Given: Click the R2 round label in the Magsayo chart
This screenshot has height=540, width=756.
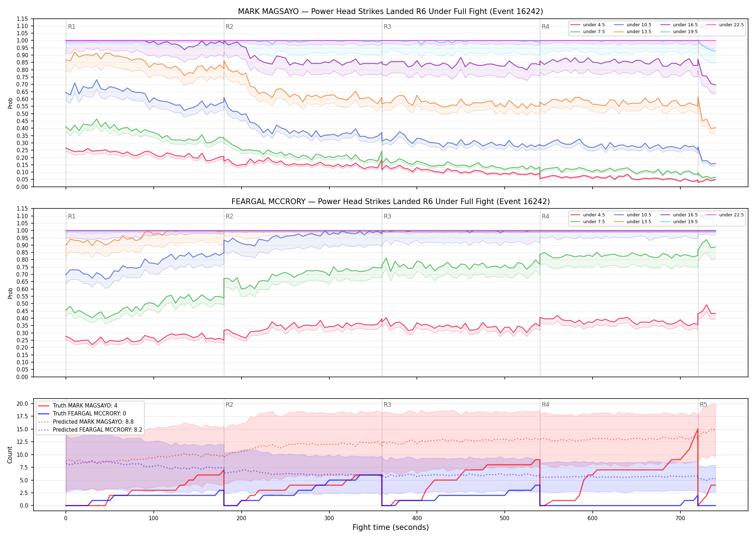Looking at the screenshot, I should pyautogui.click(x=229, y=27).
